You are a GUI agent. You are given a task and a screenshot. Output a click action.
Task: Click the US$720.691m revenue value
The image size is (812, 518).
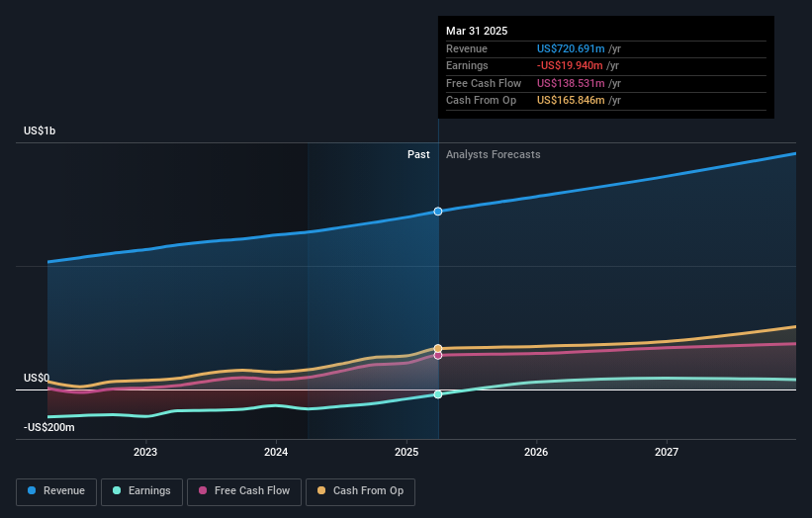571,48
